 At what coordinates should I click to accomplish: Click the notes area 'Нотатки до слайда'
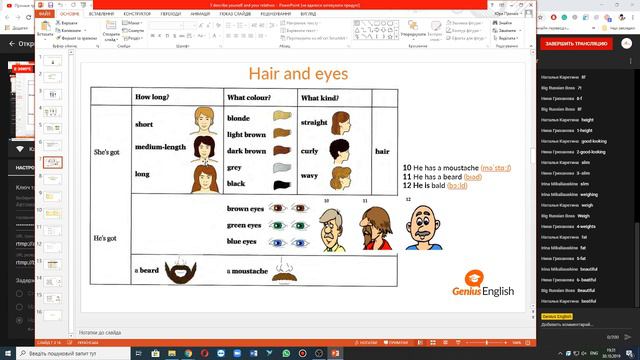tap(100, 333)
